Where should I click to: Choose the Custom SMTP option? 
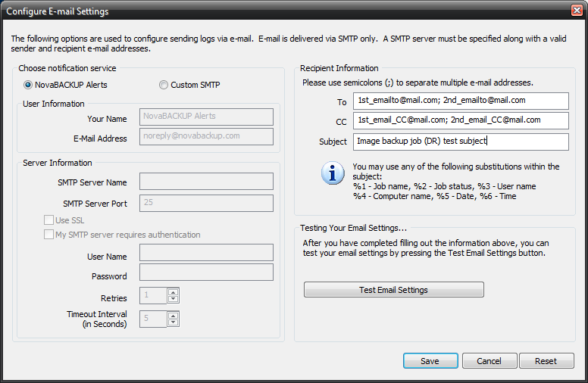[x=164, y=85]
